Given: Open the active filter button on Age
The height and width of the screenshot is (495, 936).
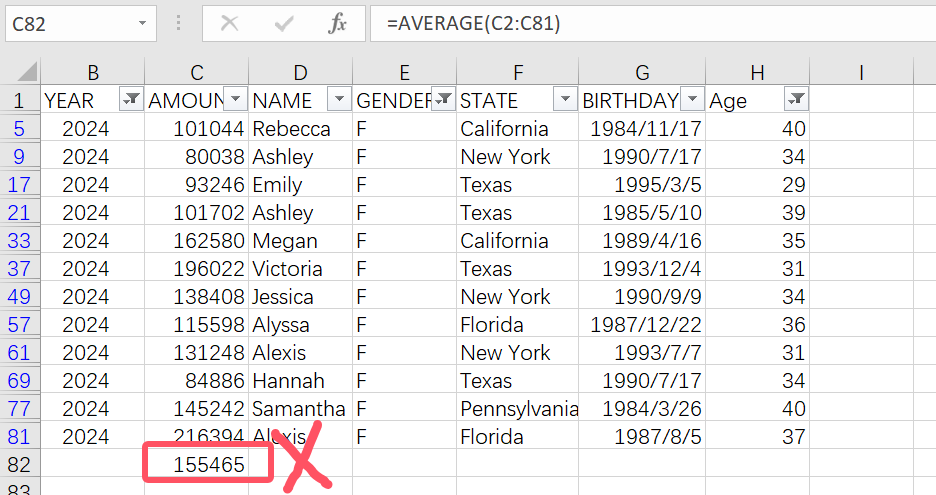Looking at the screenshot, I should pyautogui.click(x=795, y=99).
